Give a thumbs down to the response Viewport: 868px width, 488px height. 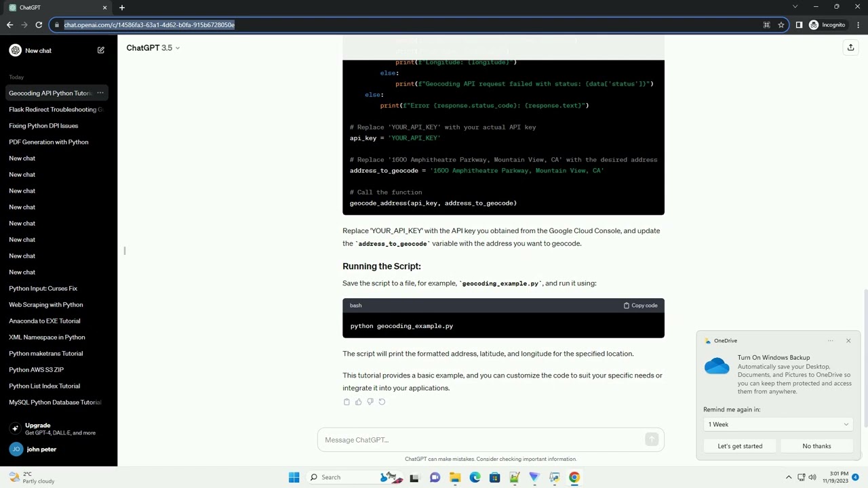coord(370,402)
